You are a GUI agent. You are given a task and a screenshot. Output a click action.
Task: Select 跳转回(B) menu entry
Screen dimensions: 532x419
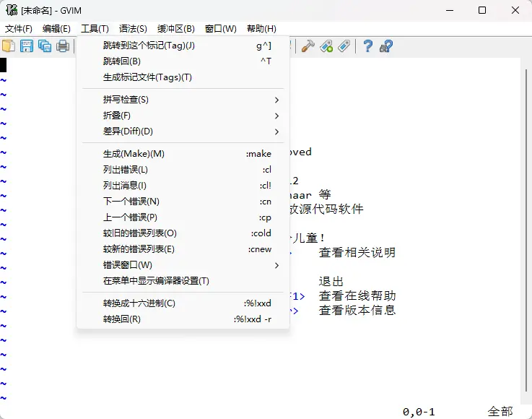(x=183, y=61)
